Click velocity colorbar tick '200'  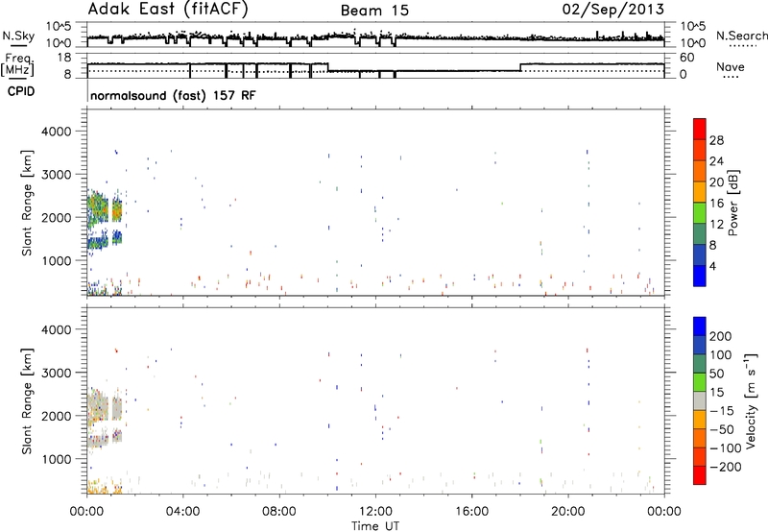coord(721,336)
